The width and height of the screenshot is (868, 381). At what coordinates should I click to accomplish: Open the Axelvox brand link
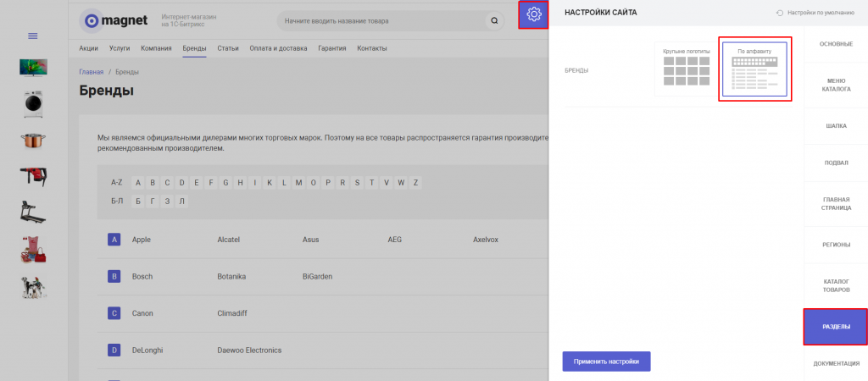[x=486, y=240]
